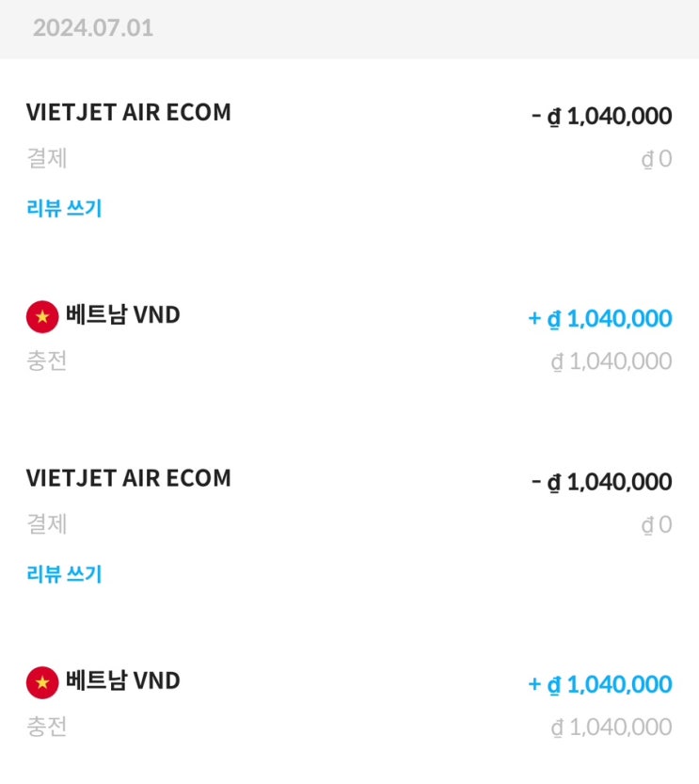Click the first blue +₫1,040,000 amount

(x=600, y=318)
